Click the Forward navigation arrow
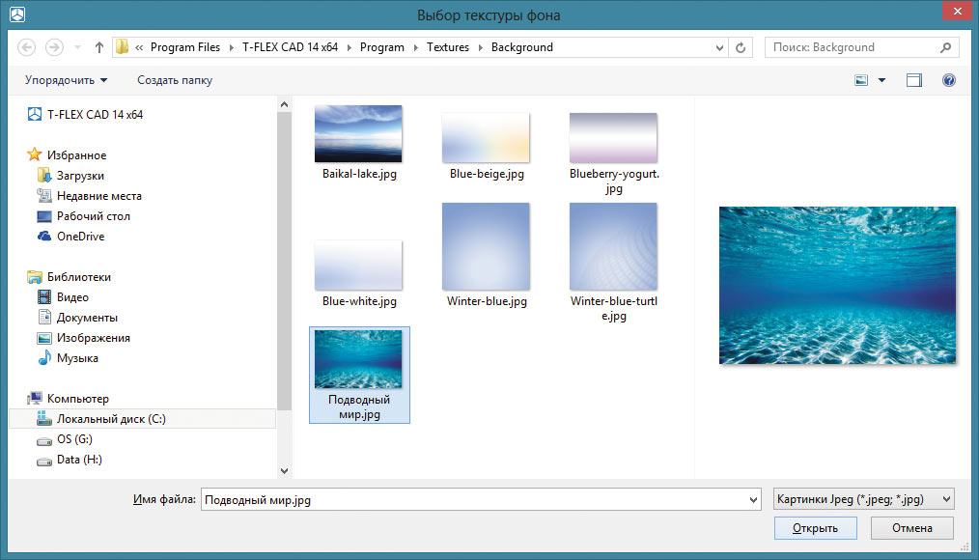 (x=54, y=47)
